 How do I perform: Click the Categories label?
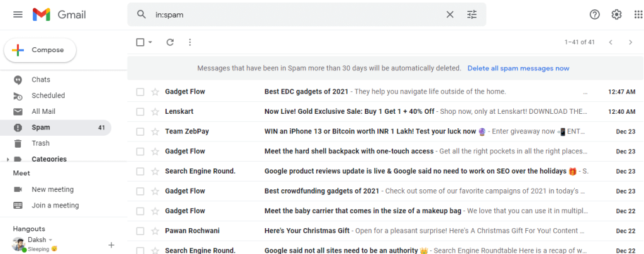tap(49, 159)
